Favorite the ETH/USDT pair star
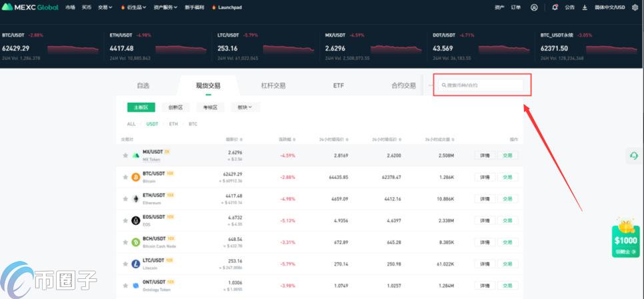644x299 pixels. coord(125,199)
